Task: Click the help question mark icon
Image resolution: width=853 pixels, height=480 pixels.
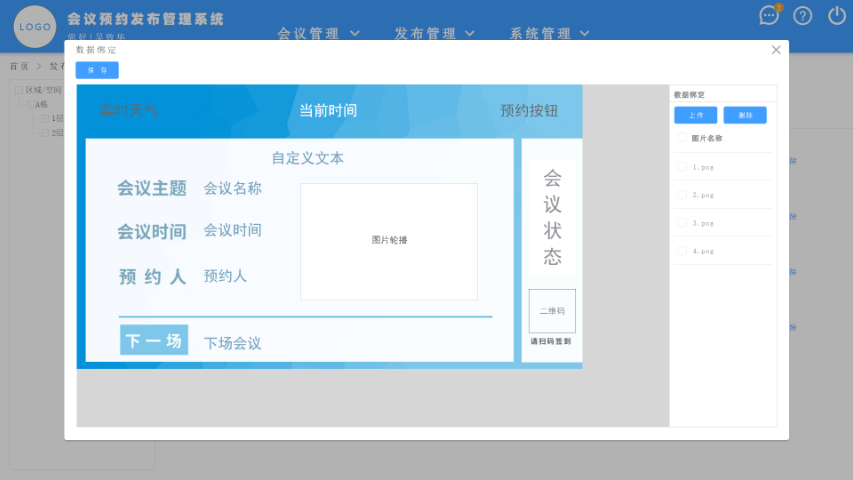Action: [x=803, y=15]
